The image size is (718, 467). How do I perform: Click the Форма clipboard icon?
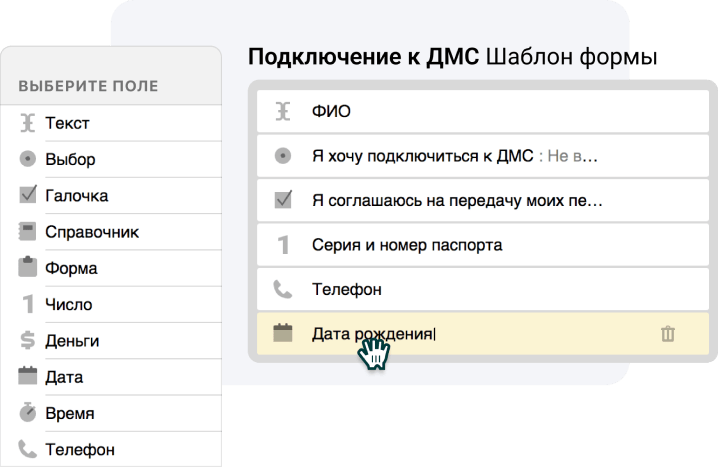(x=27, y=267)
